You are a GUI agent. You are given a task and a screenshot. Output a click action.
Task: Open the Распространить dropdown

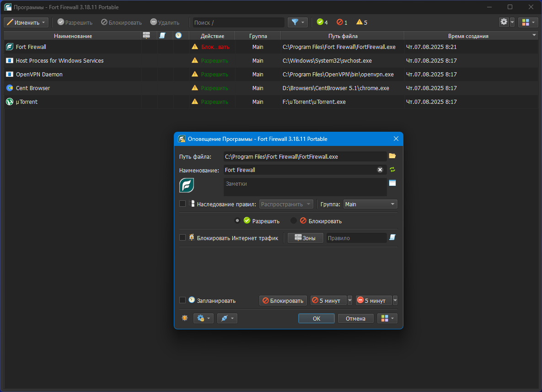pyautogui.click(x=286, y=204)
